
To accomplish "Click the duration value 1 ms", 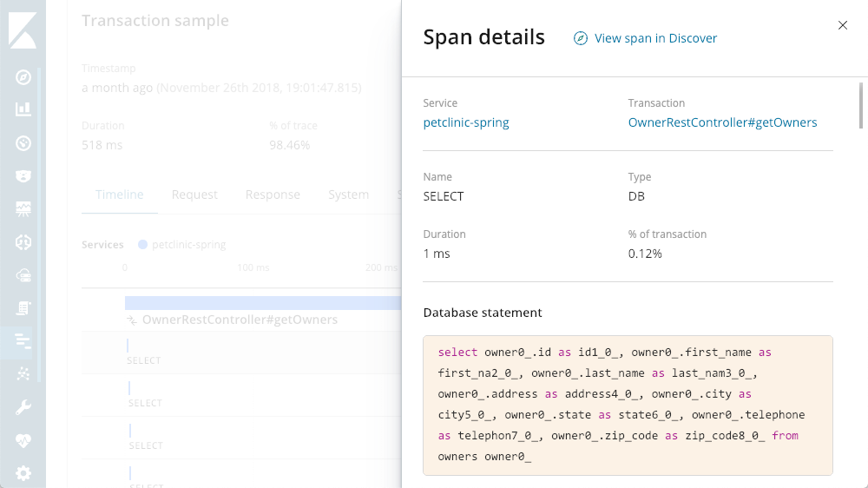I will [x=437, y=254].
